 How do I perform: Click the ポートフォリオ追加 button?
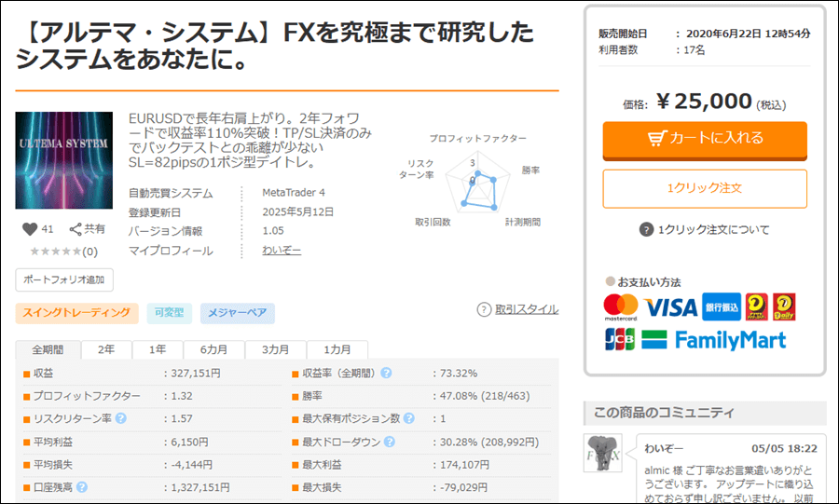64,279
